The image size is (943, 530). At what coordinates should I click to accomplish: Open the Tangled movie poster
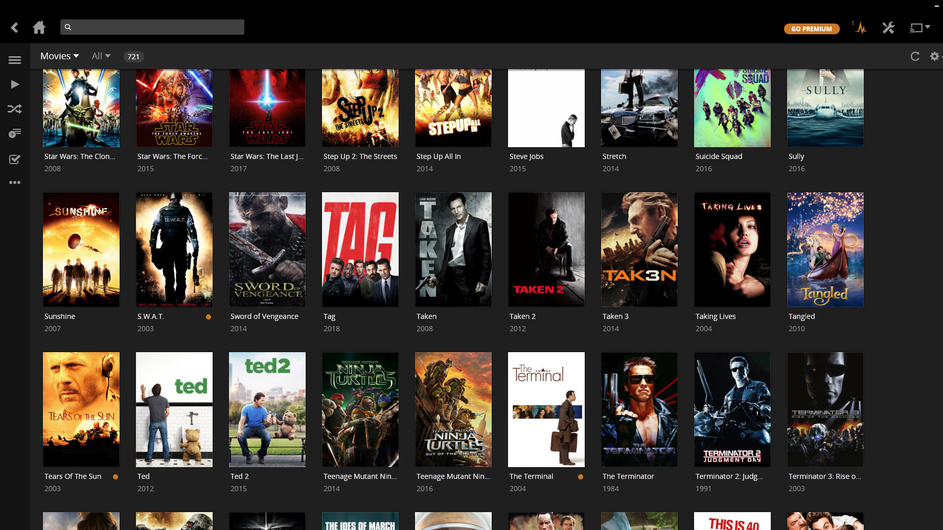(x=825, y=250)
